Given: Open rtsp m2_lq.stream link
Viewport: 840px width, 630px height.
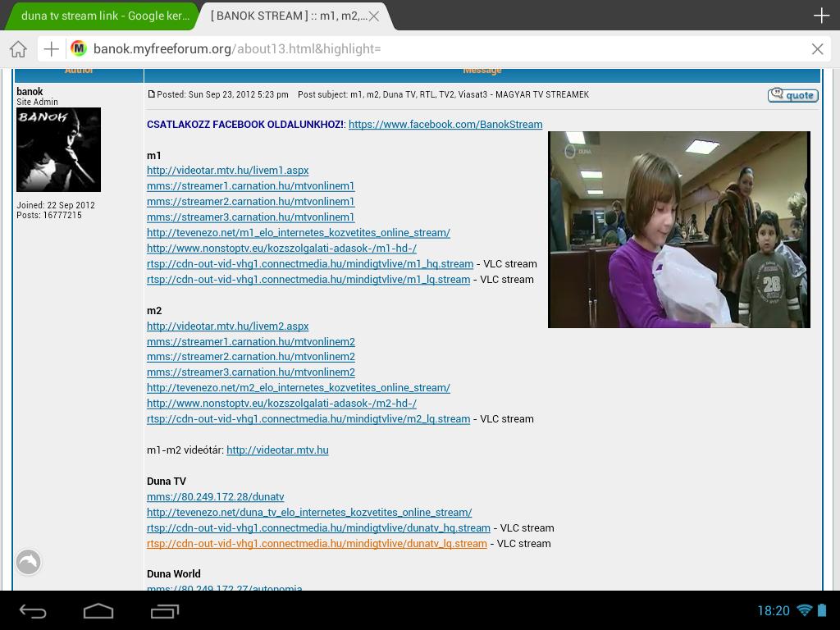Looking at the screenshot, I should 308,418.
